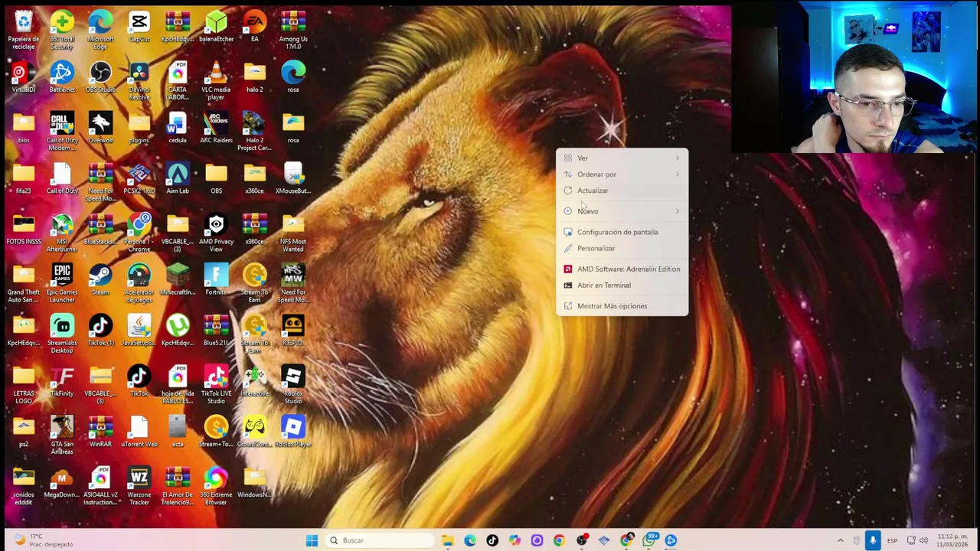Select the GTA San Andreas icon
Image resolution: width=980 pixels, height=551 pixels.
coord(62,435)
